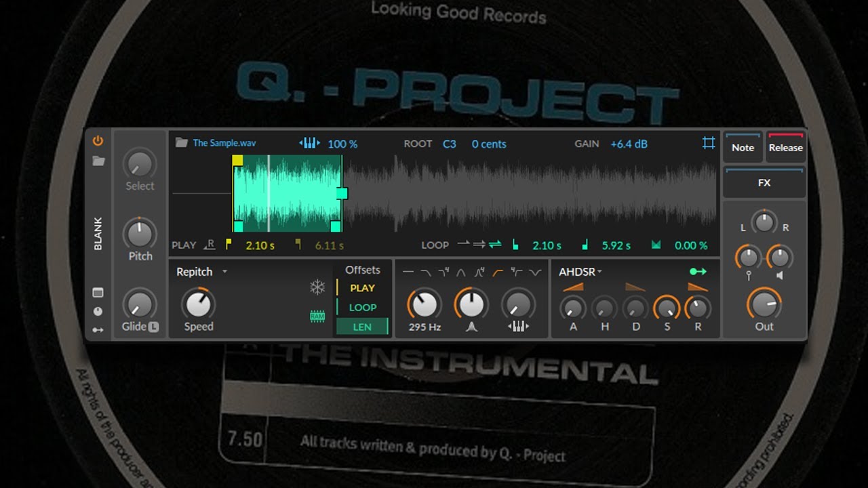Click the 100 % keytrack value

point(342,144)
